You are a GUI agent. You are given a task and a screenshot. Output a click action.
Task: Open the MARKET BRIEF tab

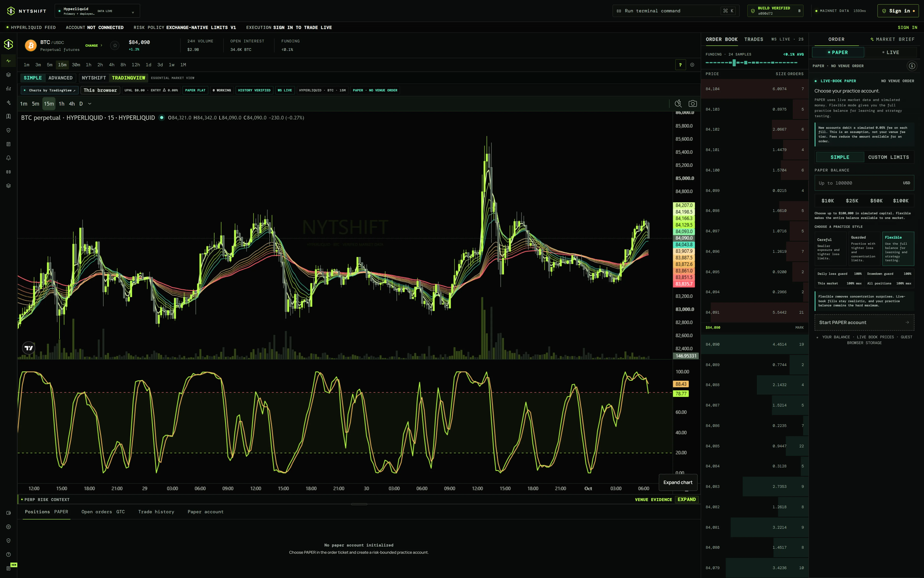[892, 39]
